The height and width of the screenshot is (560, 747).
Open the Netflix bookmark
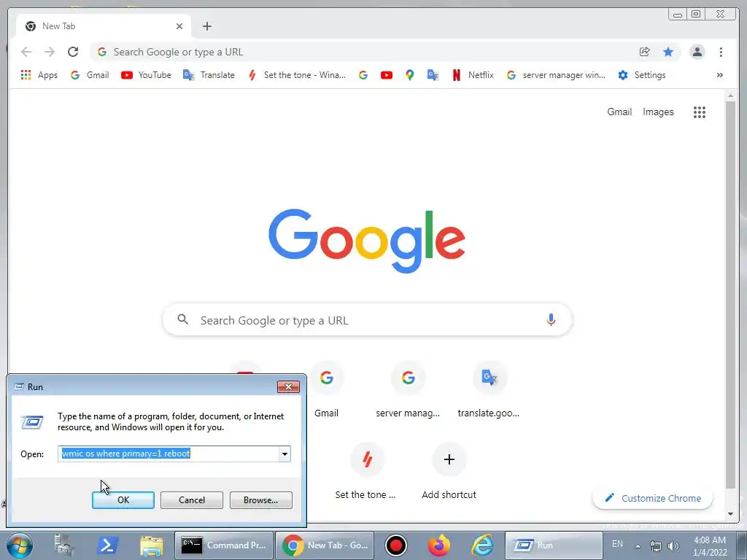(x=473, y=75)
